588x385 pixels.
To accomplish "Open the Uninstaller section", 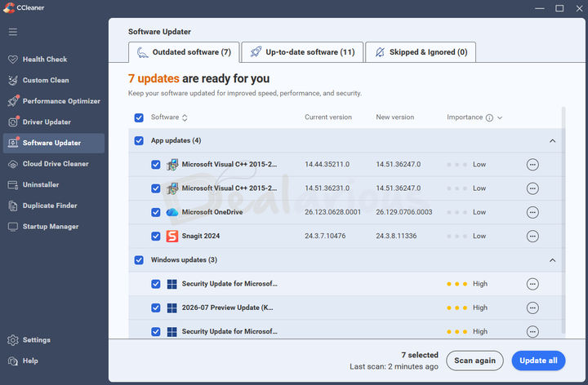I will tap(54, 184).
